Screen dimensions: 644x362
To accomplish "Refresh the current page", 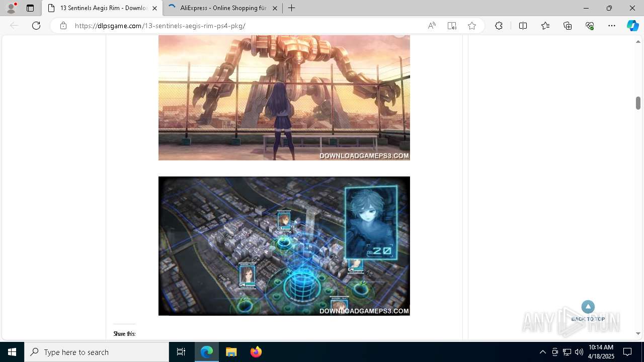I will pyautogui.click(x=36, y=26).
